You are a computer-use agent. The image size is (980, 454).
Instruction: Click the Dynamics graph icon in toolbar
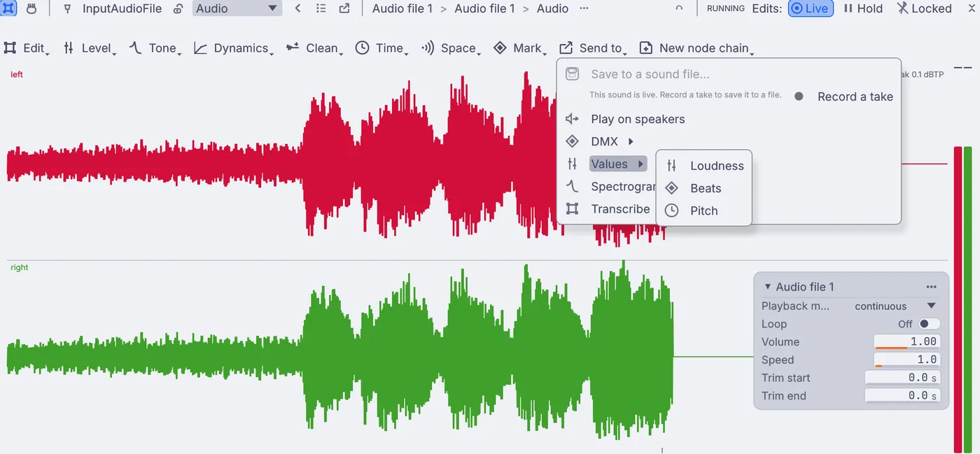pyautogui.click(x=200, y=48)
